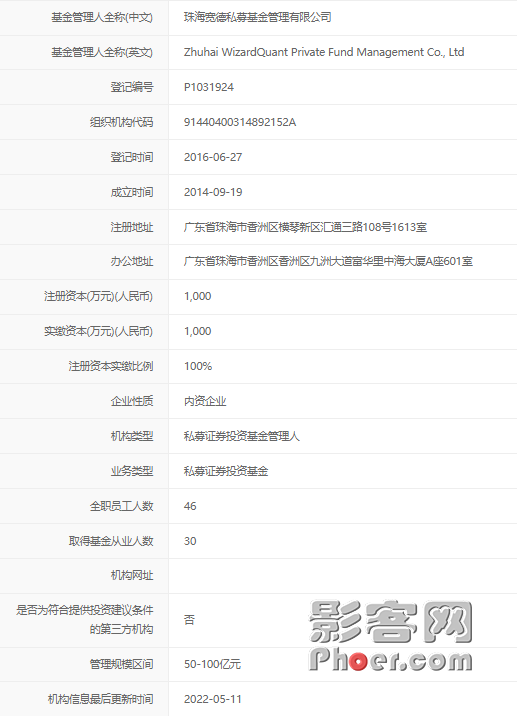The image size is (517, 716).
Task: Click the label 组织机构代码
Action: click(x=121, y=122)
